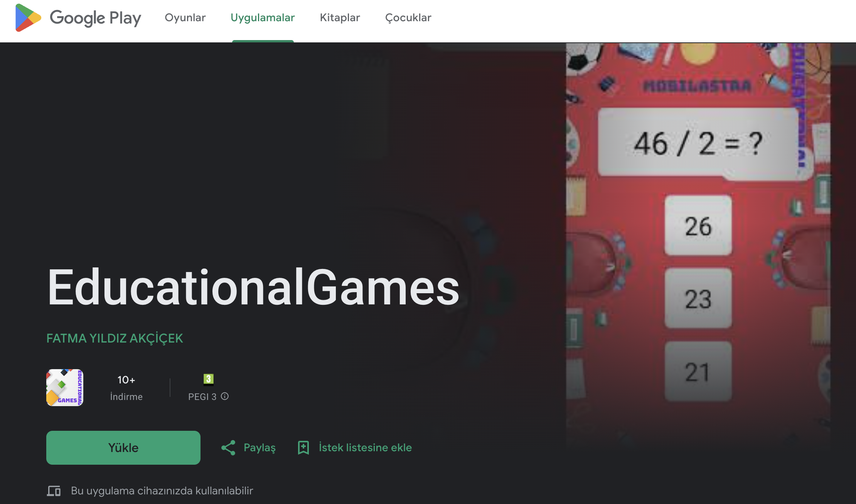Click the EducationalGames title heading
This screenshot has height=504, width=856.
click(253, 287)
